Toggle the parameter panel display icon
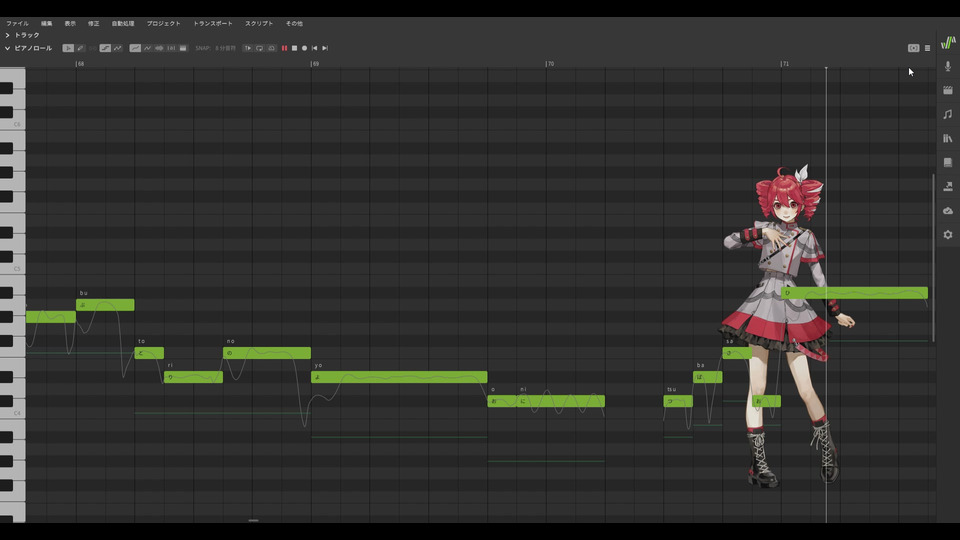This screenshot has height=540, width=960. coord(183,48)
